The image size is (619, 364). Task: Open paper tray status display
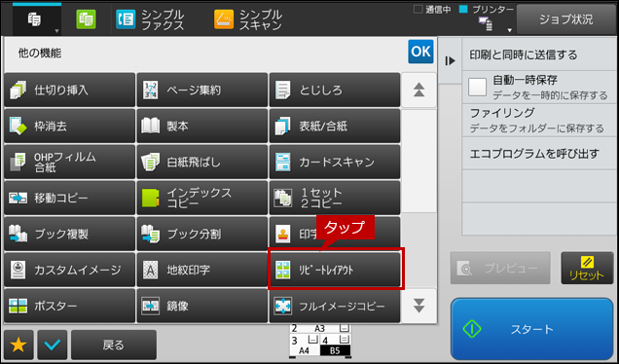[x=320, y=341]
